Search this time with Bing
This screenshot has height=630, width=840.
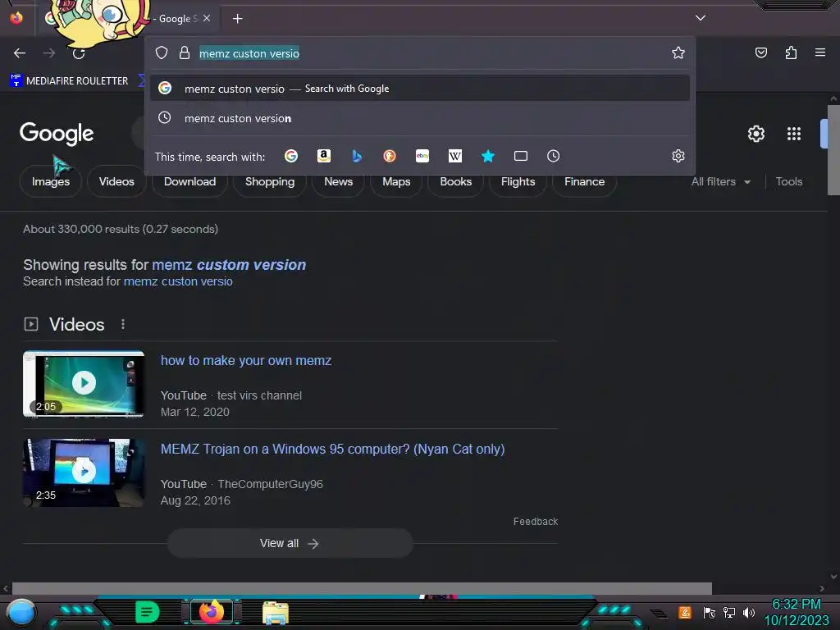[357, 156]
